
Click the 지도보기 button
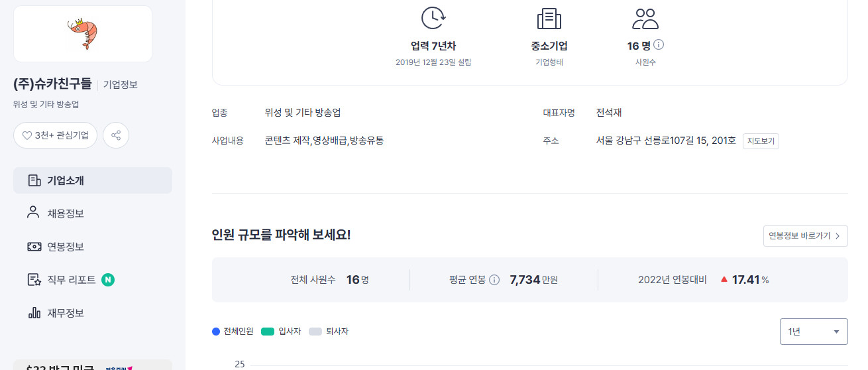point(761,141)
